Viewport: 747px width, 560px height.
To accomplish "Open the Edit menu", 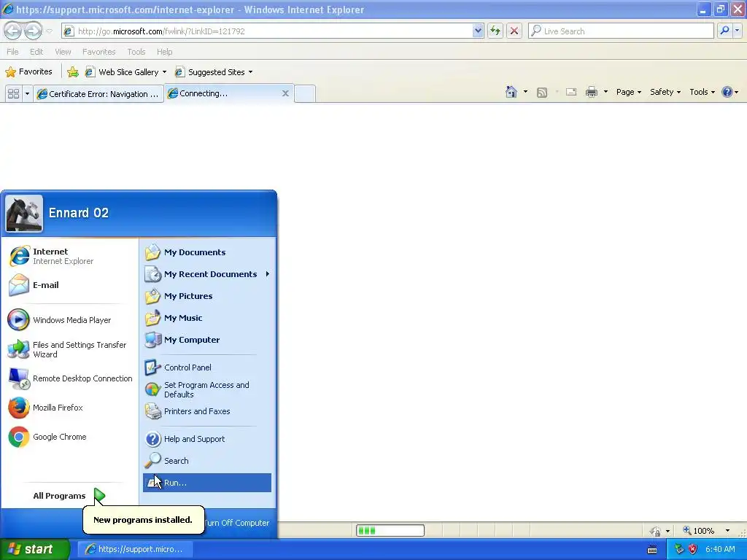I will [x=36, y=52].
